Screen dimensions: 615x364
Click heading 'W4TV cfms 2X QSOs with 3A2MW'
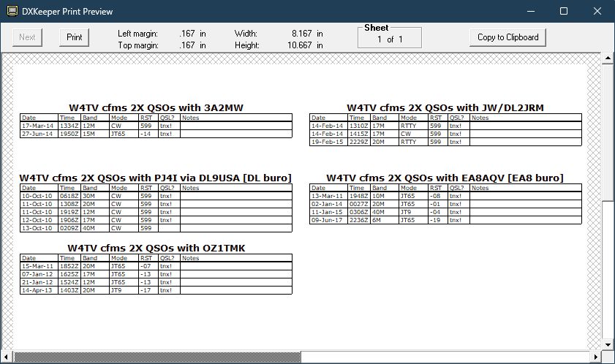coord(156,108)
